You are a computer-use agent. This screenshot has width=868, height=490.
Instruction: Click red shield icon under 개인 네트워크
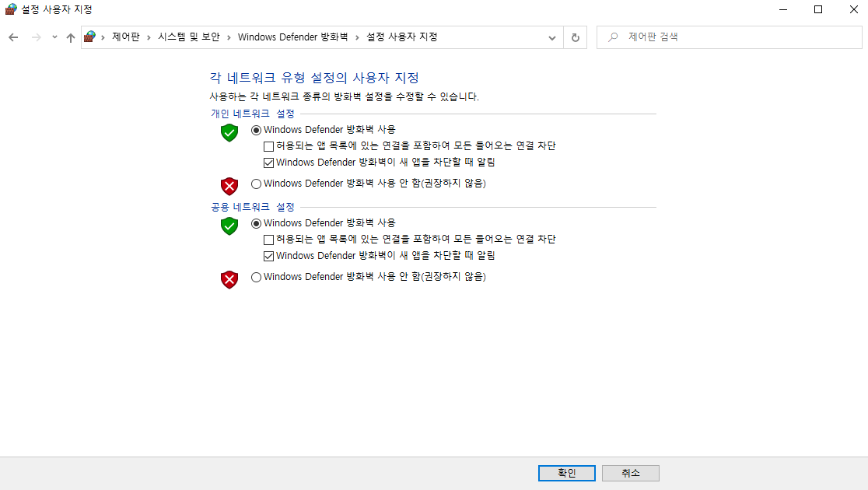[x=229, y=186]
